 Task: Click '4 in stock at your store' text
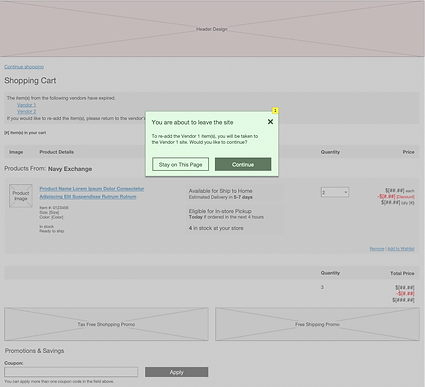tap(216, 228)
